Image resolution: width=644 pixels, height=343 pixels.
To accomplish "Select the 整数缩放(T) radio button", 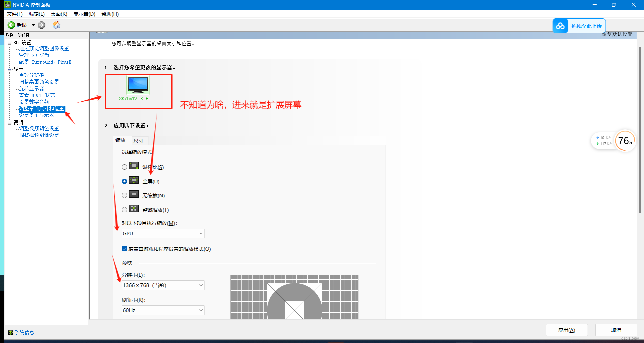I will [124, 210].
